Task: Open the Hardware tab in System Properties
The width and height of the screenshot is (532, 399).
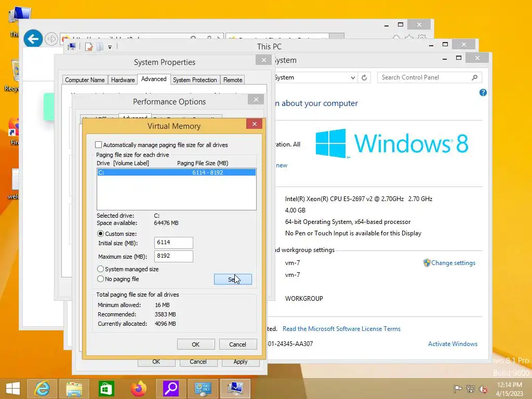Action: (x=123, y=79)
